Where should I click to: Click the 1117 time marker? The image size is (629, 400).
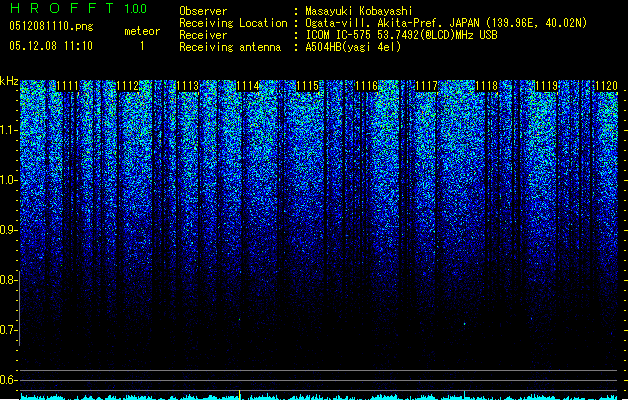[x=426, y=86]
